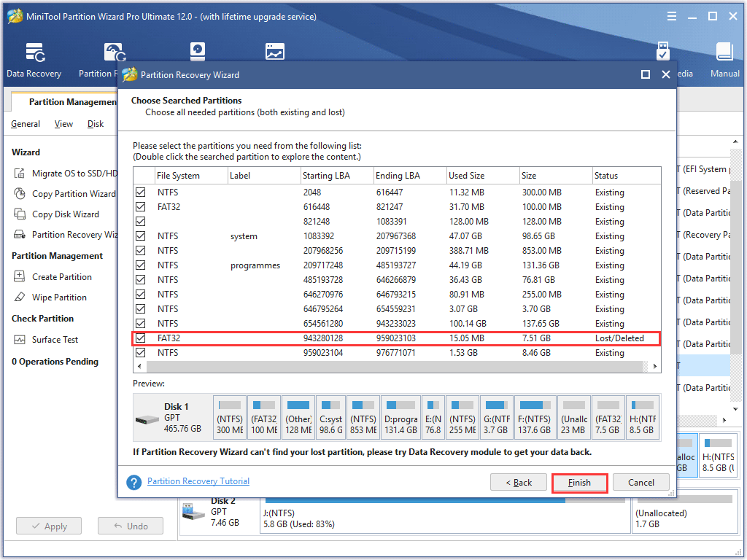Open the Migrate OS to SSD/HD wizard
This screenshot has height=560, width=747.
74,174
